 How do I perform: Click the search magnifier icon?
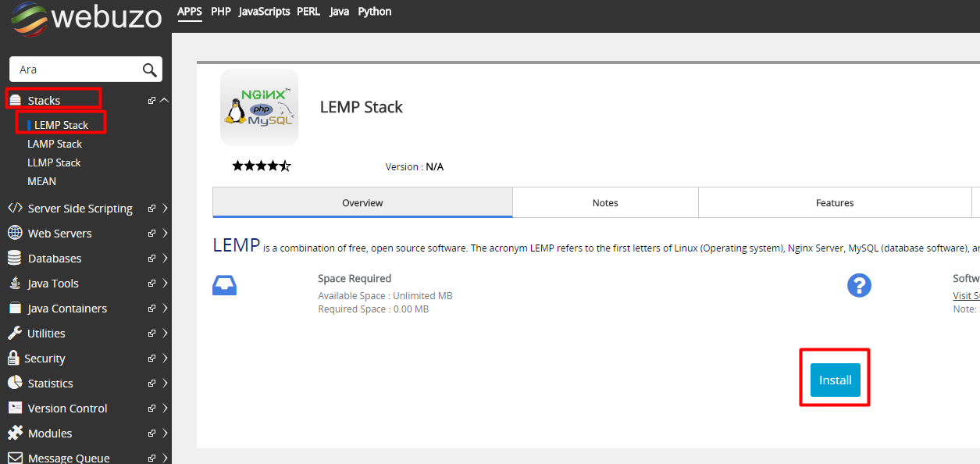150,70
